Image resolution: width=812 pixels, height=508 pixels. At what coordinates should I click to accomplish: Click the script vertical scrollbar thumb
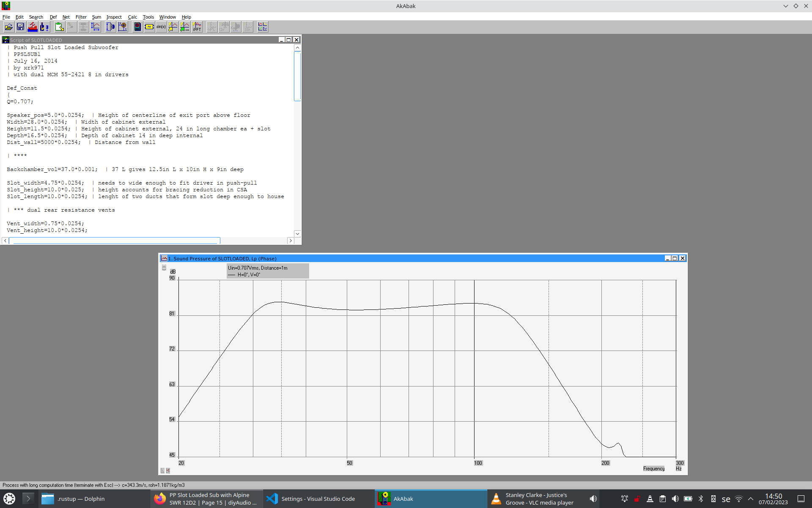(297, 76)
